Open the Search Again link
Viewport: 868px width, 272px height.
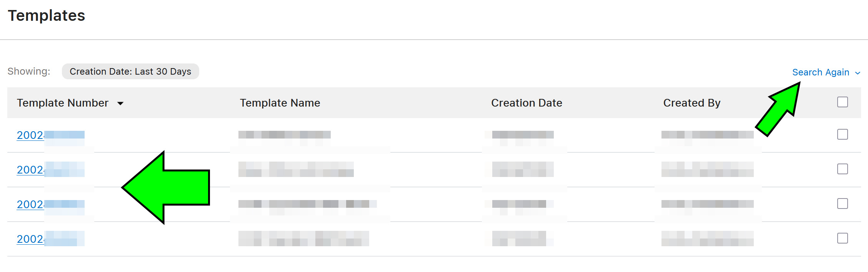(820, 72)
